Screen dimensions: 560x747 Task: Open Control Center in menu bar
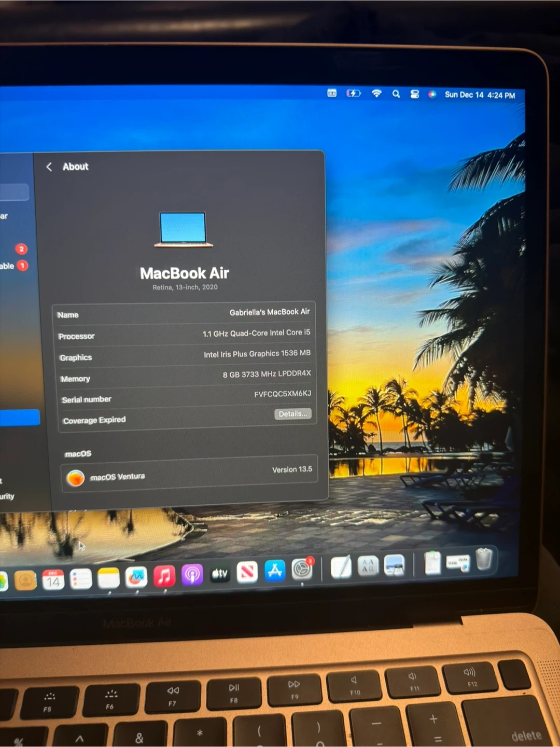[415, 94]
